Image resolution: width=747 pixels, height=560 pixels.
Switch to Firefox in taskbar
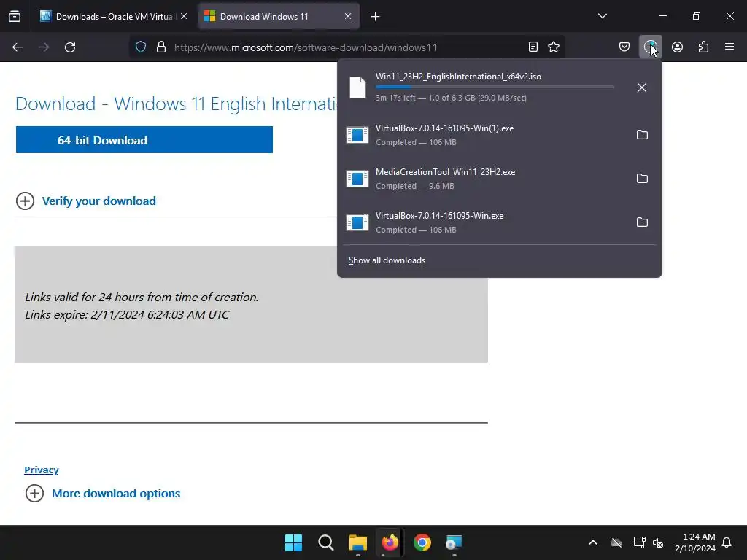(390, 542)
